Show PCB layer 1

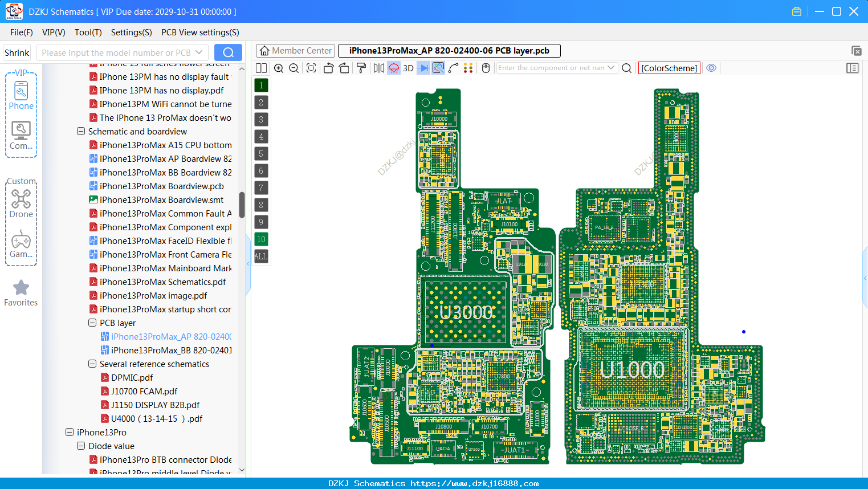click(x=261, y=85)
